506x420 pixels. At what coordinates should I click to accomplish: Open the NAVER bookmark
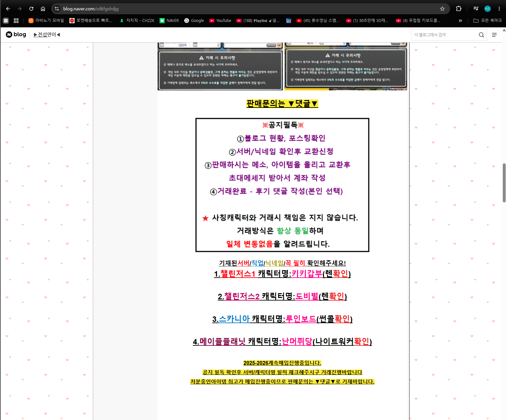[x=169, y=21]
